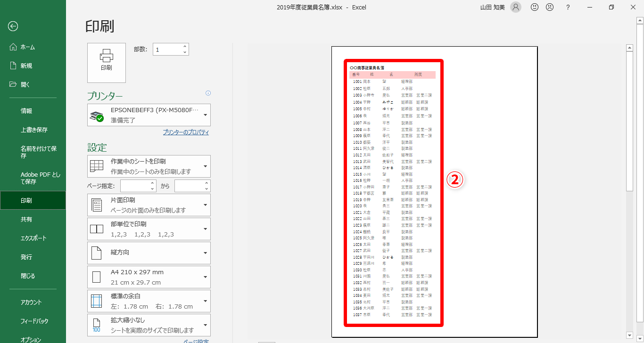Image resolution: width=644 pixels, height=343 pixels.
Task: Click the printer icon on the 印刷 button
Action: 107,56
